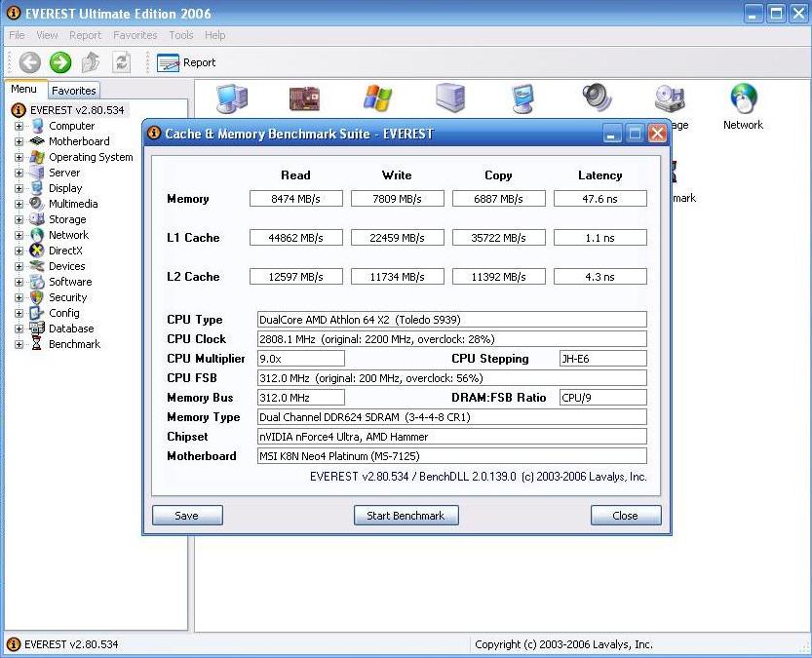This screenshot has width=812, height=658.
Task: Open the File menu
Action: [17, 35]
